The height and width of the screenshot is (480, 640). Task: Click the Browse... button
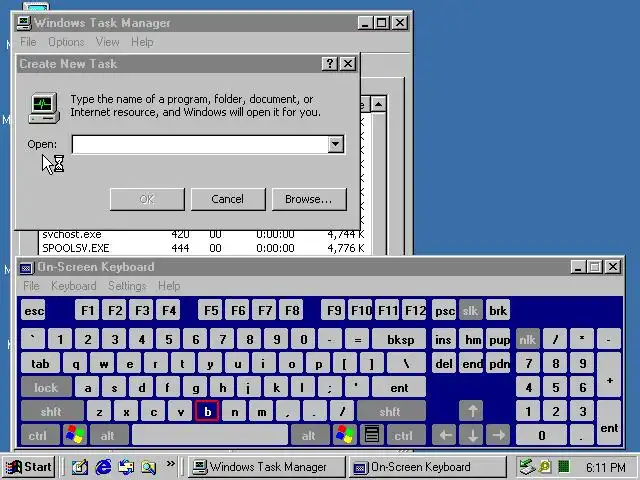(309, 199)
